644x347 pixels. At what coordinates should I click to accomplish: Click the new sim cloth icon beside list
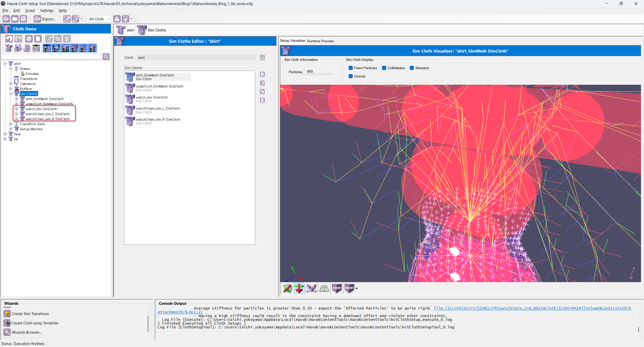[x=262, y=74]
